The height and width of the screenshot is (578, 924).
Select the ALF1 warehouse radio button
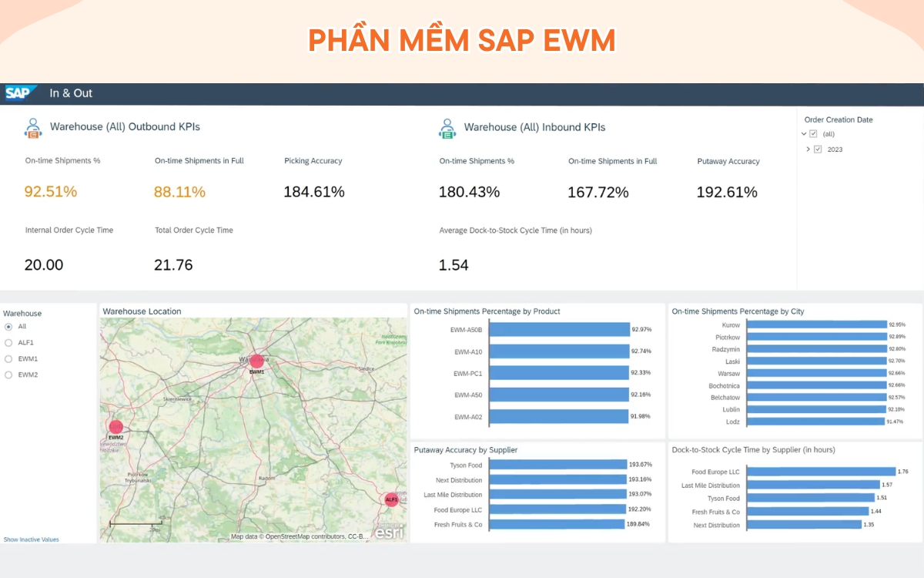(8, 343)
